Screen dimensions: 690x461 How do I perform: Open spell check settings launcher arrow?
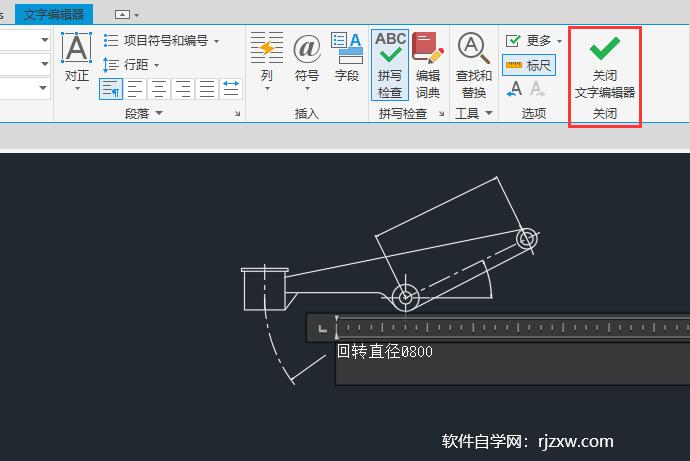point(441,114)
